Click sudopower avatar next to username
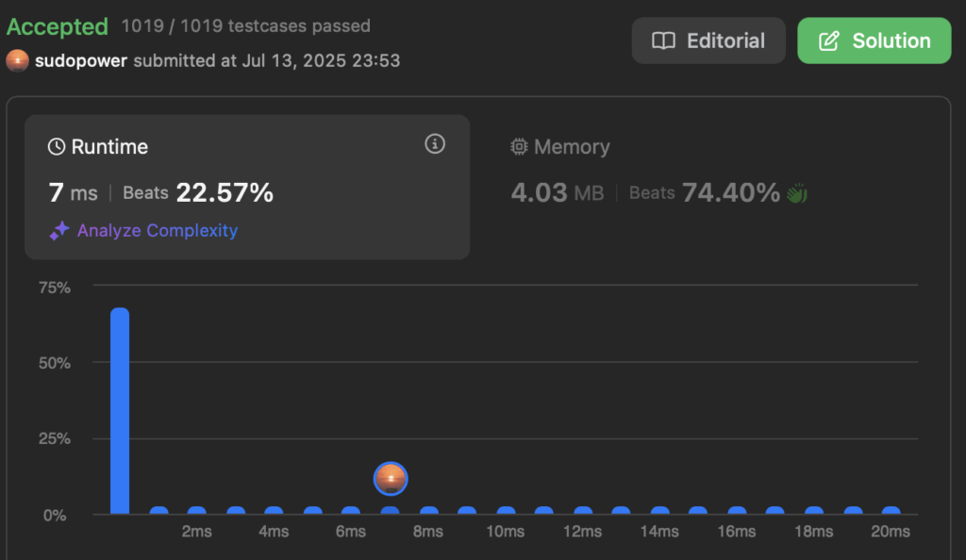Image resolution: width=966 pixels, height=560 pixels. tap(17, 60)
